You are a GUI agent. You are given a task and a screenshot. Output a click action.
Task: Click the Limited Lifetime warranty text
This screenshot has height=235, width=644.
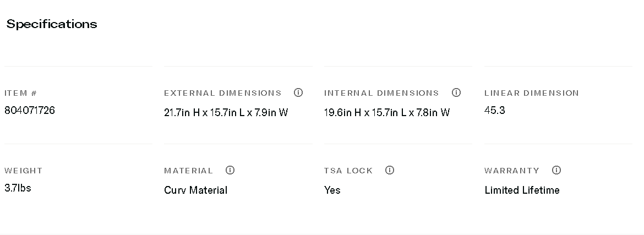[522, 190]
